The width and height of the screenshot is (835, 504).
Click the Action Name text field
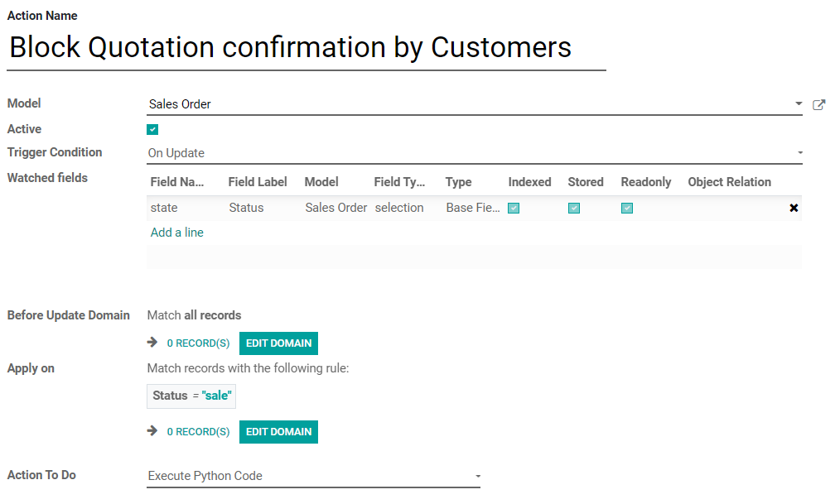click(306, 47)
